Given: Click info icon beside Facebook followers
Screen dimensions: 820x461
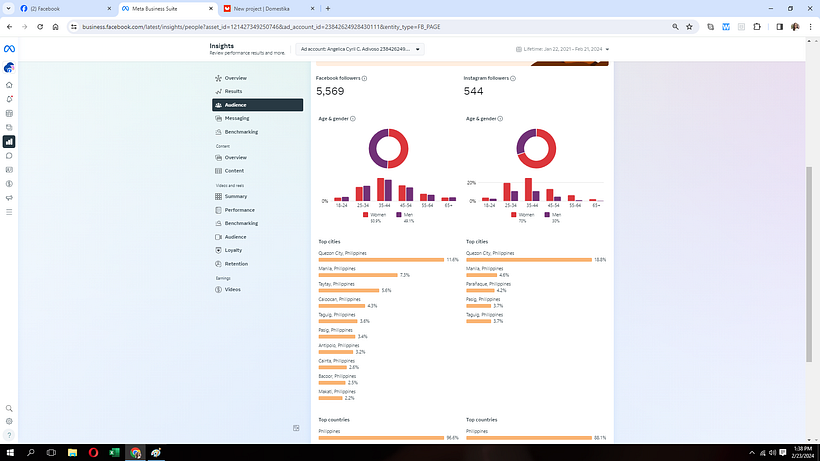Looking at the screenshot, I should click(365, 78).
